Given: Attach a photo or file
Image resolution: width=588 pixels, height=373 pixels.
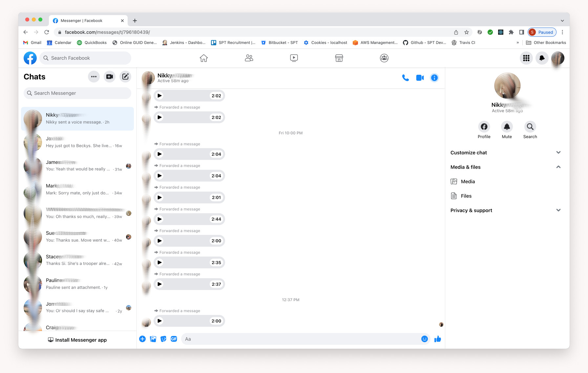Looking at the screenshot, I should pos(153,339).
